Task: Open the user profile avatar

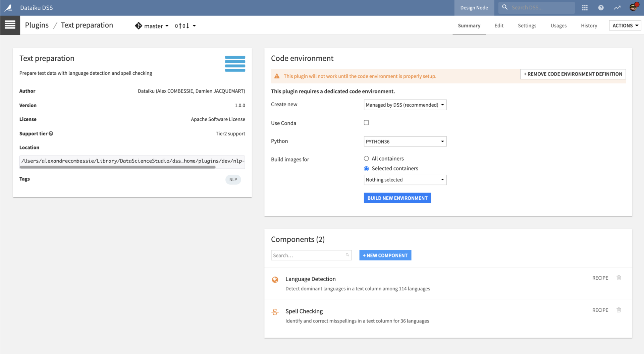Action: click(x=633, y=7)
